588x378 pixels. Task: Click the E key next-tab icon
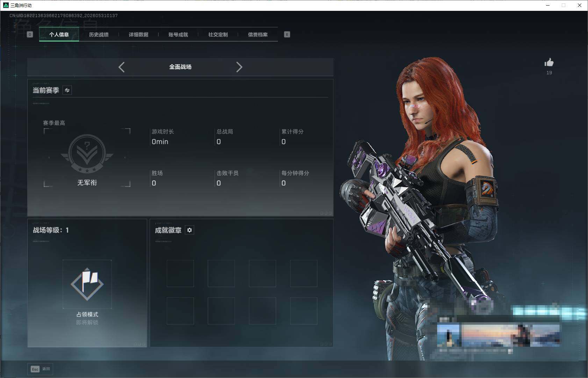point(287,34)
